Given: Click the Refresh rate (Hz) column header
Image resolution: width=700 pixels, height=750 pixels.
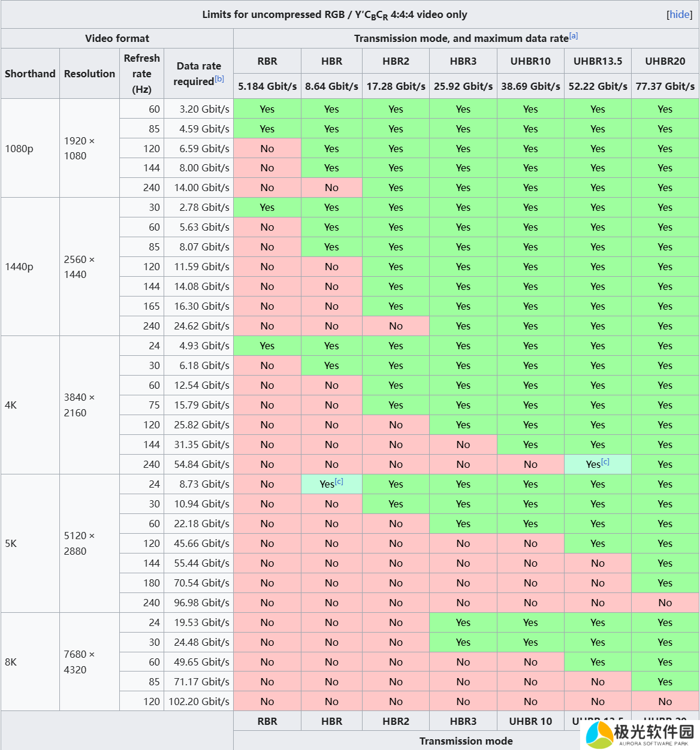Looking at the screenshot, I should point(141,74).
